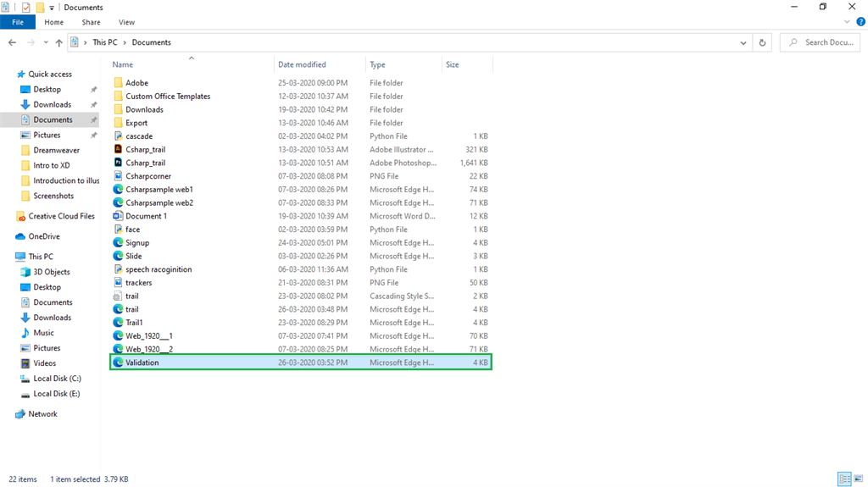Viewport: 868px width, 487px height.
Task: Select Csharpsample web1 Edge file icon
Action: (x=118, y=189)
